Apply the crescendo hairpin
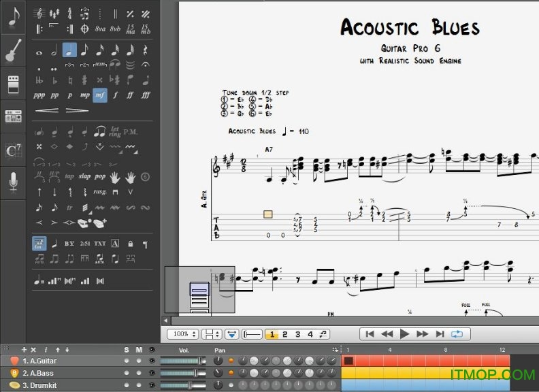The width and height of the screenshot is (539, 392). 47,110
